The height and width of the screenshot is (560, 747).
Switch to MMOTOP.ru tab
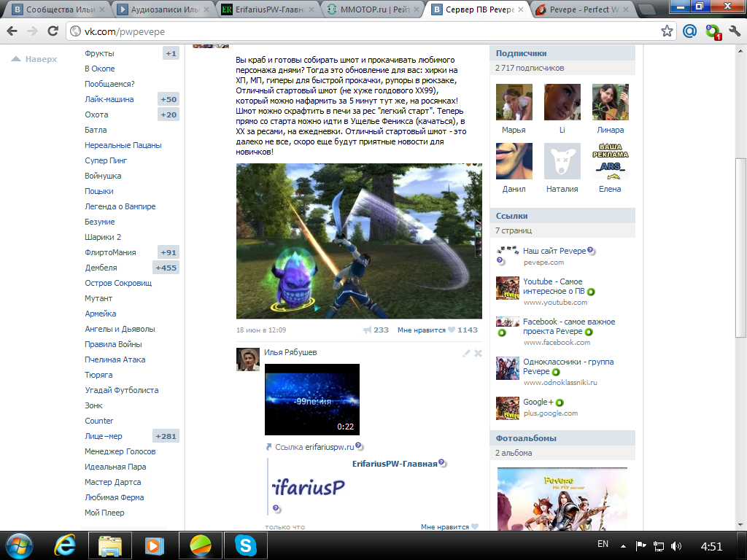click(x=374, y=9)
